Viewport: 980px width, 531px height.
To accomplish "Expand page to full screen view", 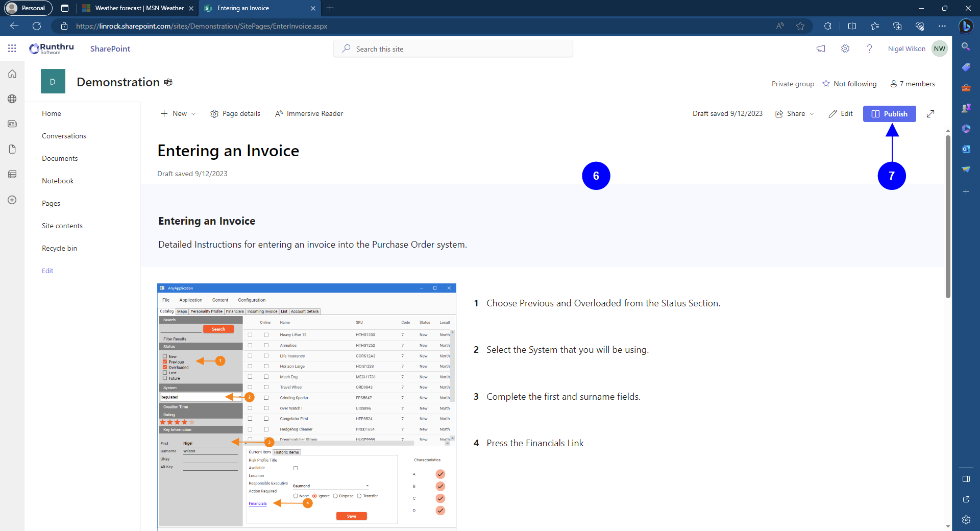I will pos(930,114).
